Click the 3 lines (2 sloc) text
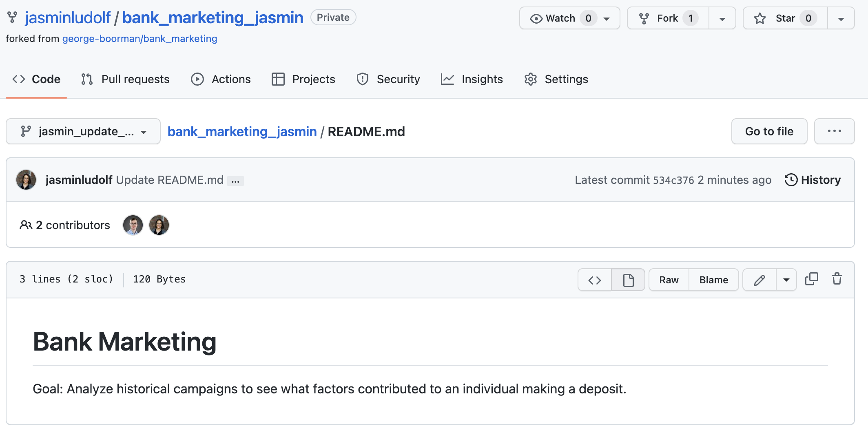868x437 pixels. coord(66,279)
